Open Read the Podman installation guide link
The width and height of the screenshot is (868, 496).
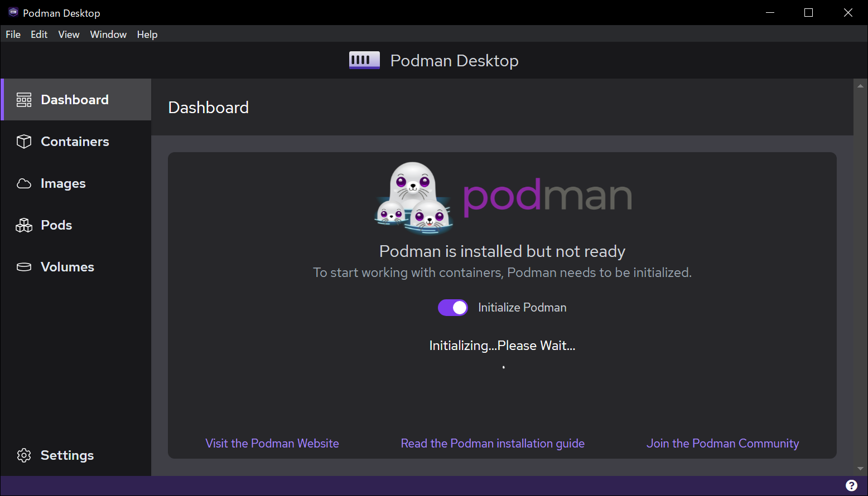493,444
